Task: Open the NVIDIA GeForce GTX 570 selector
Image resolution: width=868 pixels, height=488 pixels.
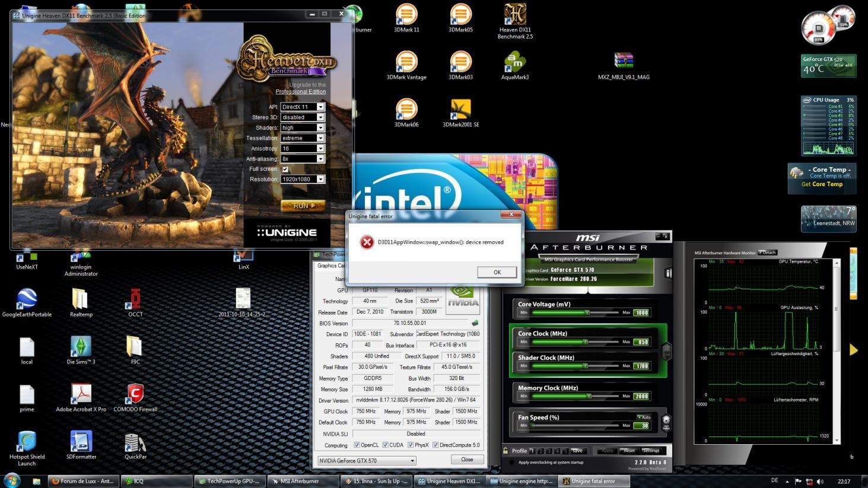Action: click(367, 461)
